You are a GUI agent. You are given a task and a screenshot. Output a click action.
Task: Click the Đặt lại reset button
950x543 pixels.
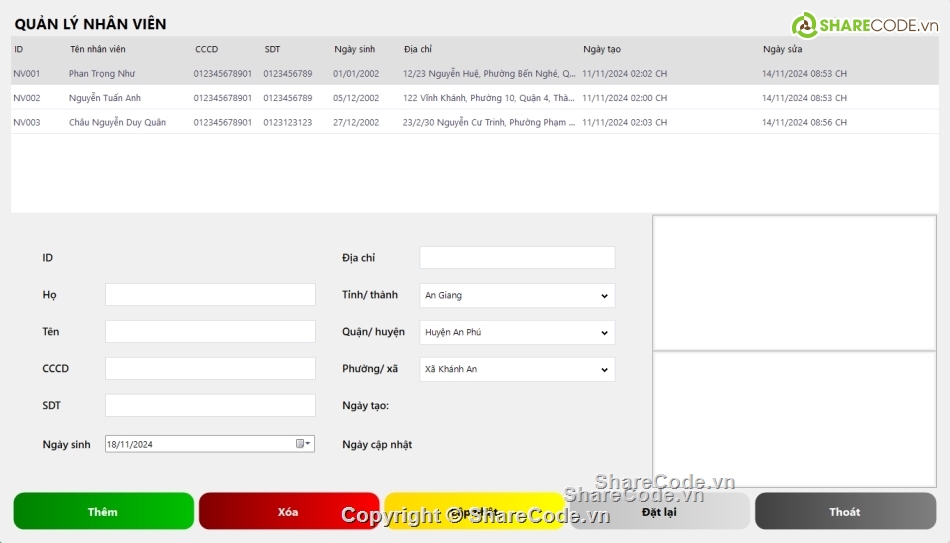660,511
